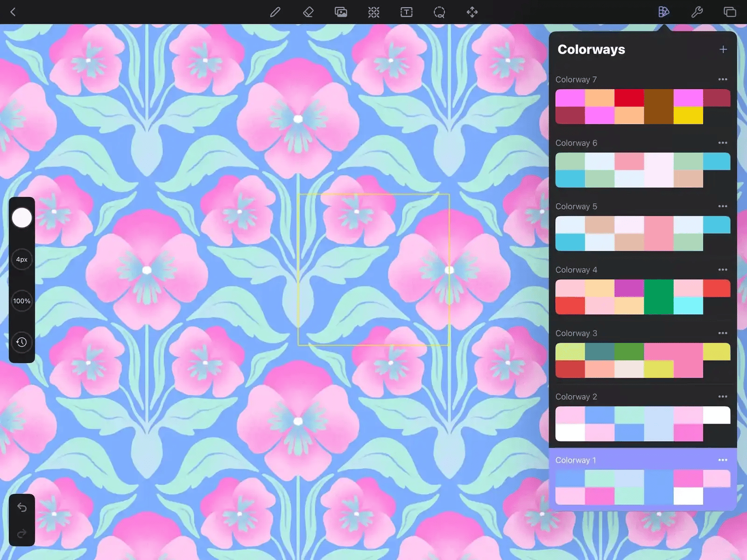Select the Colorway 6 label

[x=576, y=143]
